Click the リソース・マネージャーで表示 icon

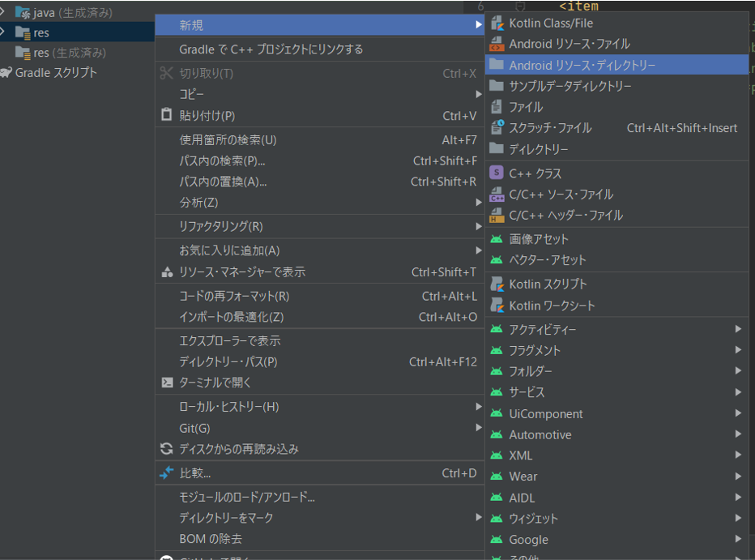point(167,272)
